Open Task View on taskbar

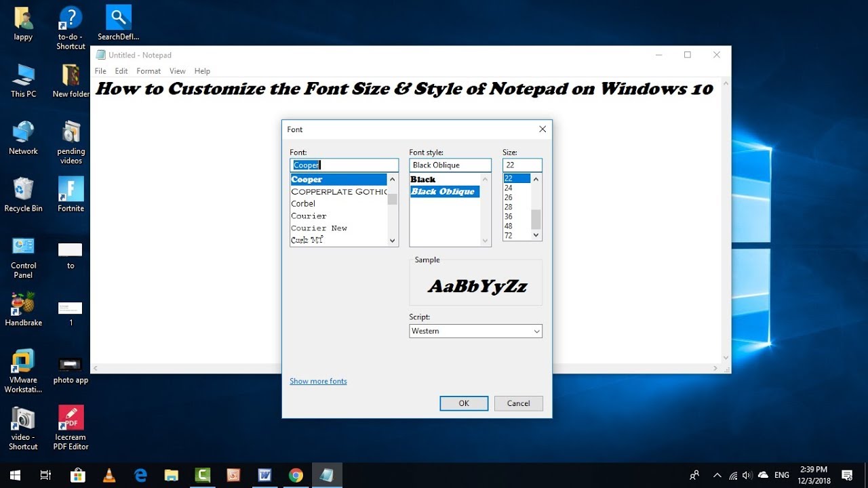coord(45,475)
